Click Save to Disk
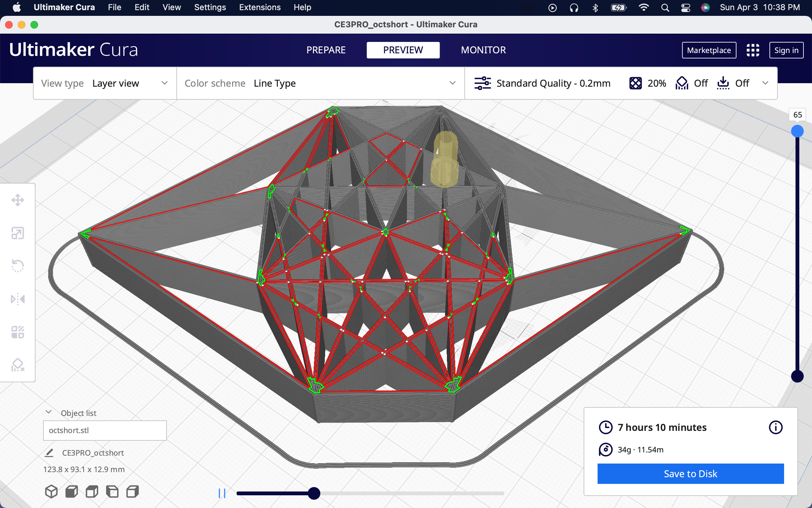Image resolution: width=812 pixels, height=508 pixels. coord(691,473)
